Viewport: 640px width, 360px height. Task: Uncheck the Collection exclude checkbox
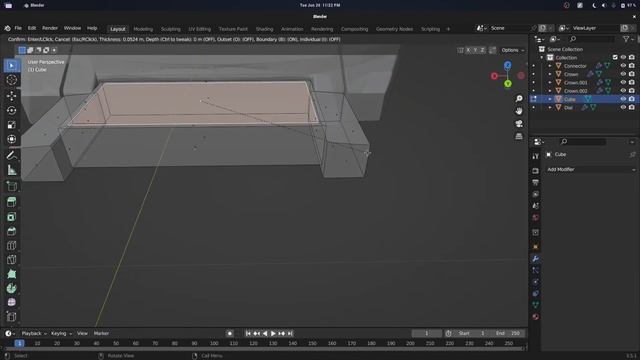click(x=615, y=58)
